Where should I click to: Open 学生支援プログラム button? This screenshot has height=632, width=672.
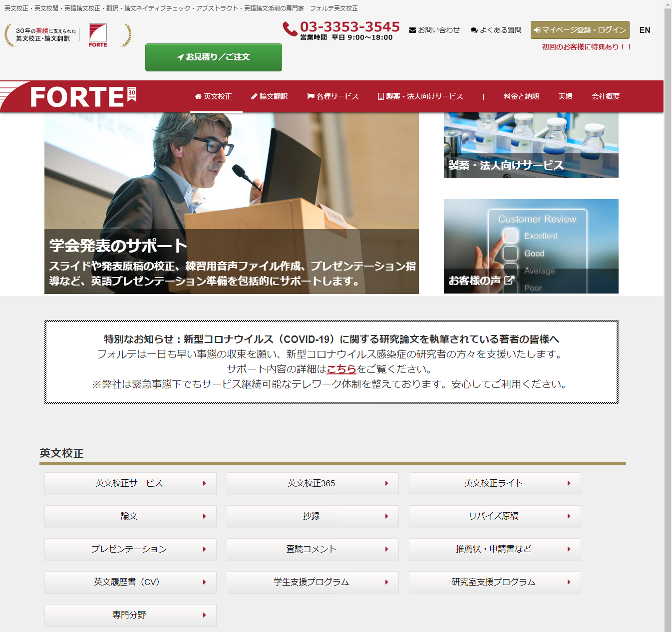click(x=313, y=582)
